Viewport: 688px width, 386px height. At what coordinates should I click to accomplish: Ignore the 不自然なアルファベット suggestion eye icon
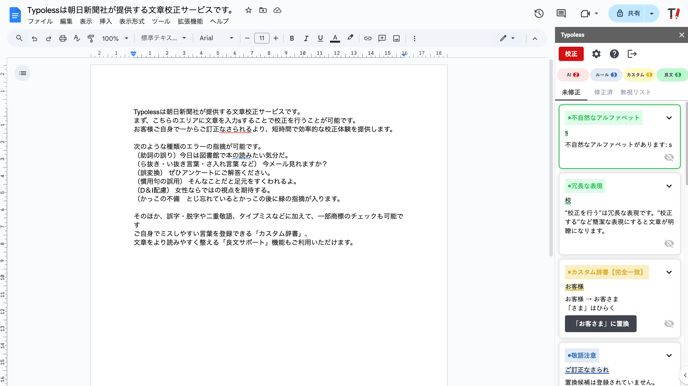669,157
